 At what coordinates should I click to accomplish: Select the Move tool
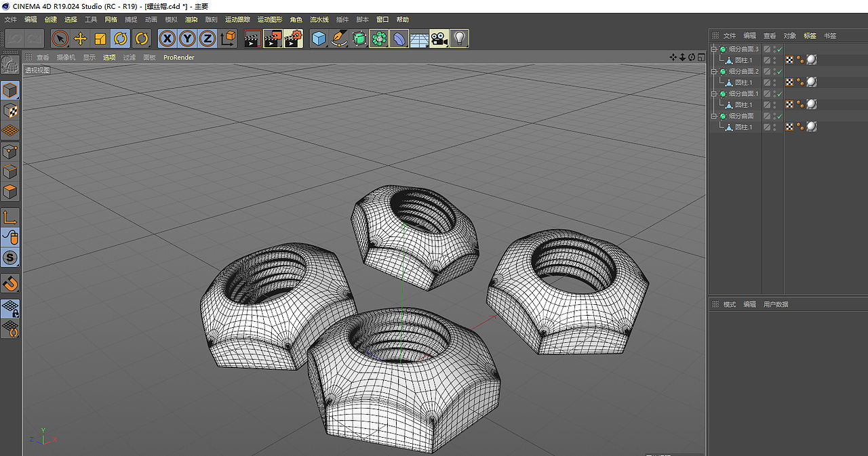80,39
